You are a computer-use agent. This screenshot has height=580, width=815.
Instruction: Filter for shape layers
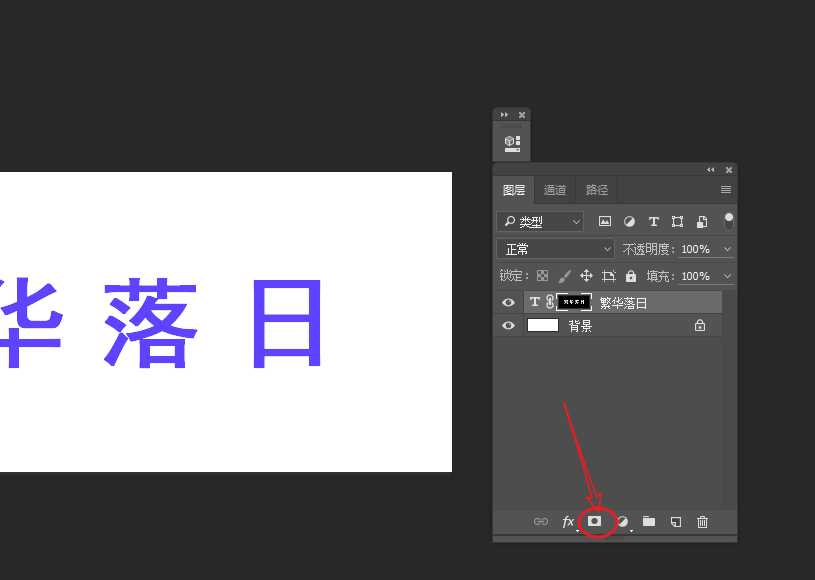(678, 221)
